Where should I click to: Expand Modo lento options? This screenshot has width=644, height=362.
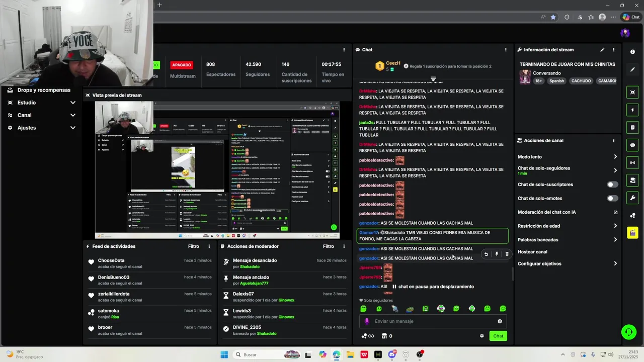coord(615,157)
